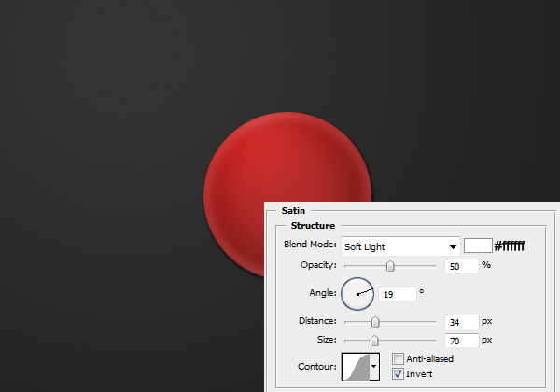This screenshot has width=560, height=392.
Task: Click the Contour curve thumbnail
Action: tap(356, 367)
